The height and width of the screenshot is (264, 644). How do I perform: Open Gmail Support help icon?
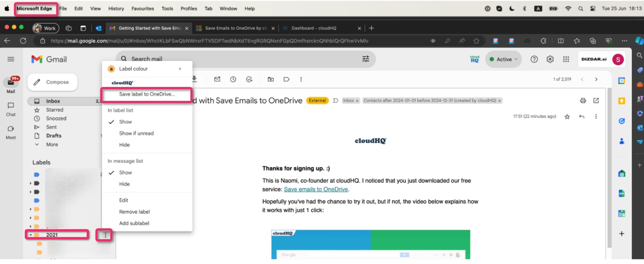coord(534,59)
